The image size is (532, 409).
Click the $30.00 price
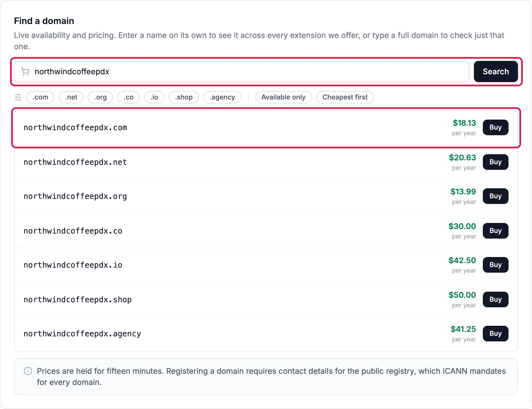point(462,226)
